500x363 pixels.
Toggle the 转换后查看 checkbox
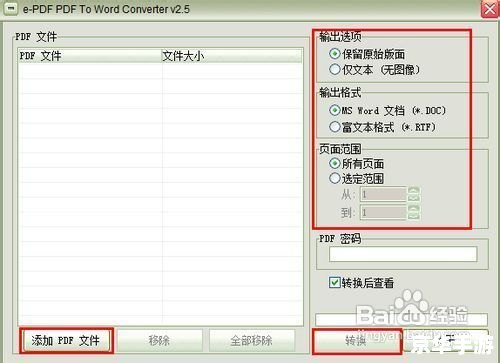(334, 282)
